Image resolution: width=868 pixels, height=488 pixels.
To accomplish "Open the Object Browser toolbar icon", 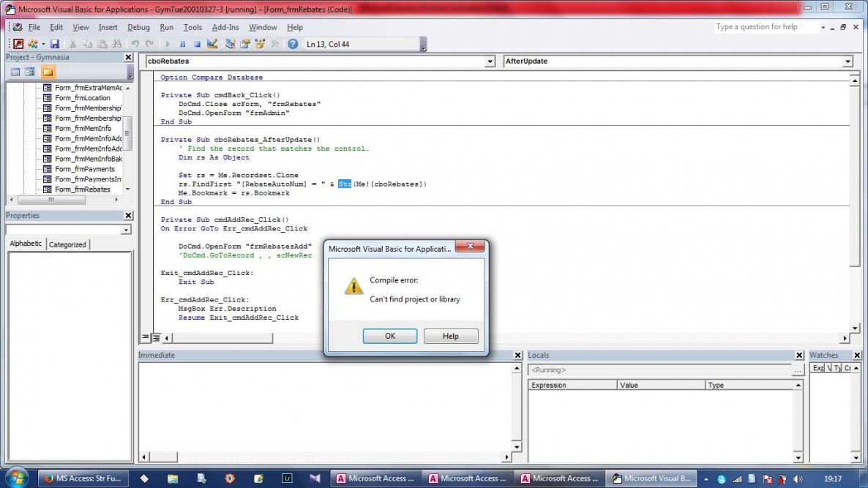I will click(260, 44).
